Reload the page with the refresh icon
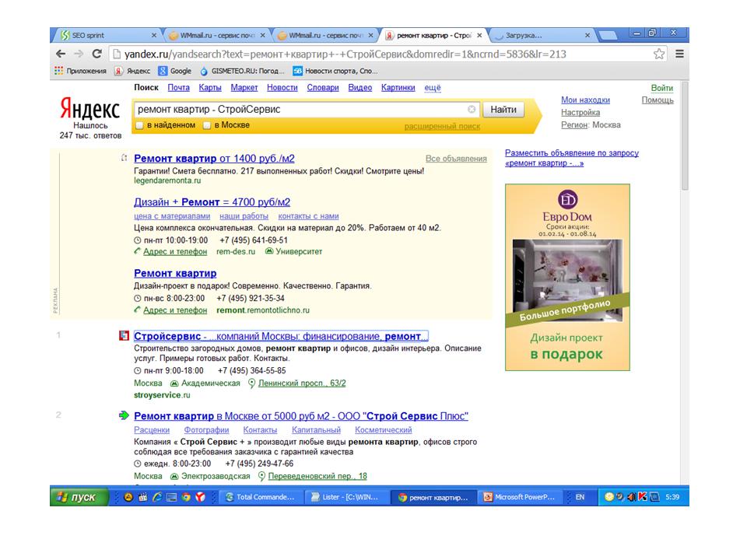This screenshot has height=560, width=747. (96, 54)
